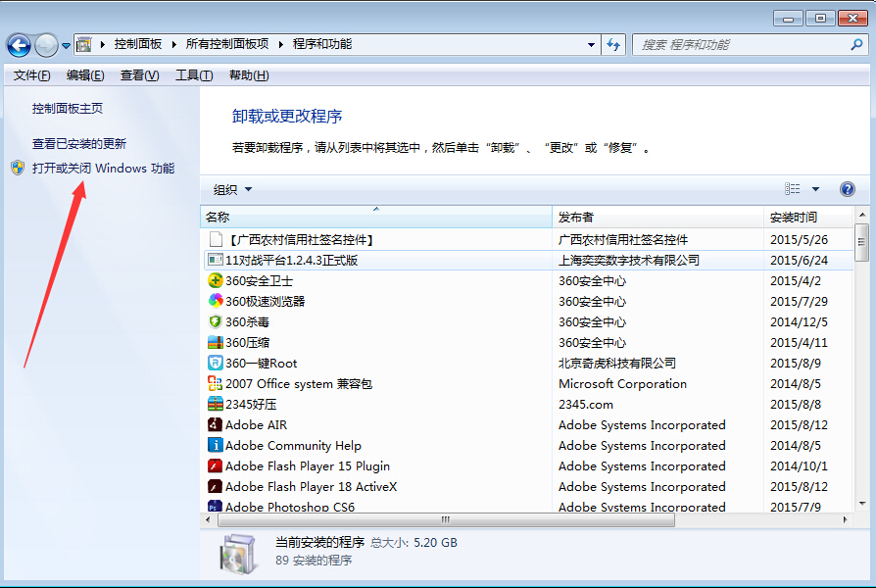Image resolution: width=876 pixels, height=588 pixels.
Task: Open recent pages dropdown beside navigation arrows
Action: click(x=66, y=46)
